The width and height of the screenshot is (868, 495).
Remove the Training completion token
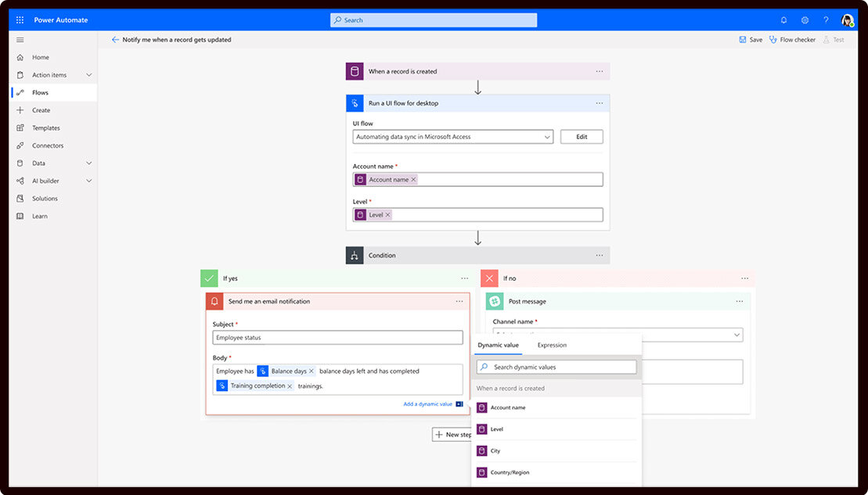[x=290, y=386]
